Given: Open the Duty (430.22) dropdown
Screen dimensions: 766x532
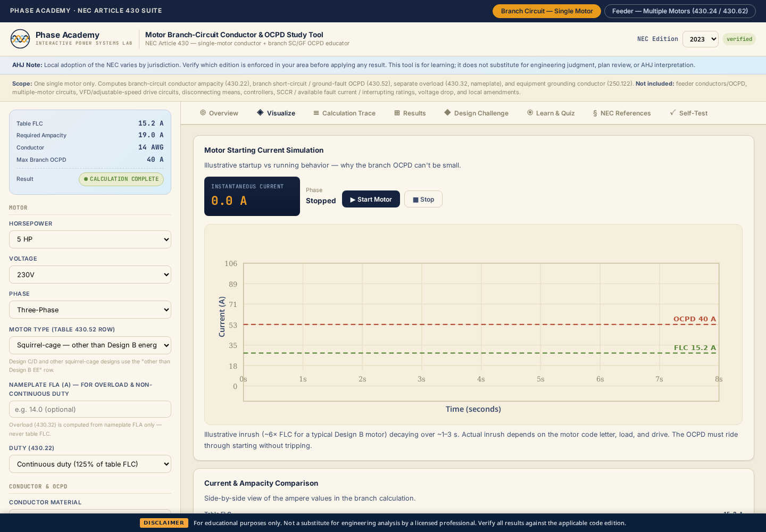Looking at the screenshot, I should point(90,464).
